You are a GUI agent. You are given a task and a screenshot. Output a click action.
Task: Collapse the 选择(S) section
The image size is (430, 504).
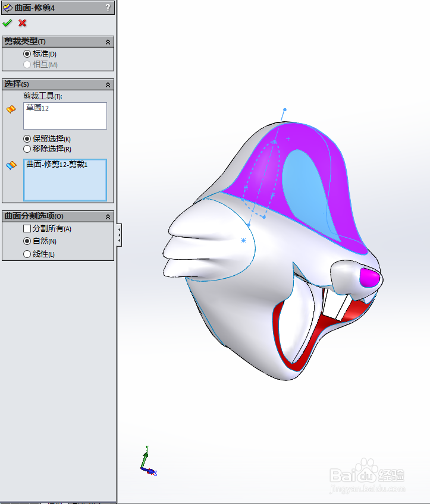108,84
